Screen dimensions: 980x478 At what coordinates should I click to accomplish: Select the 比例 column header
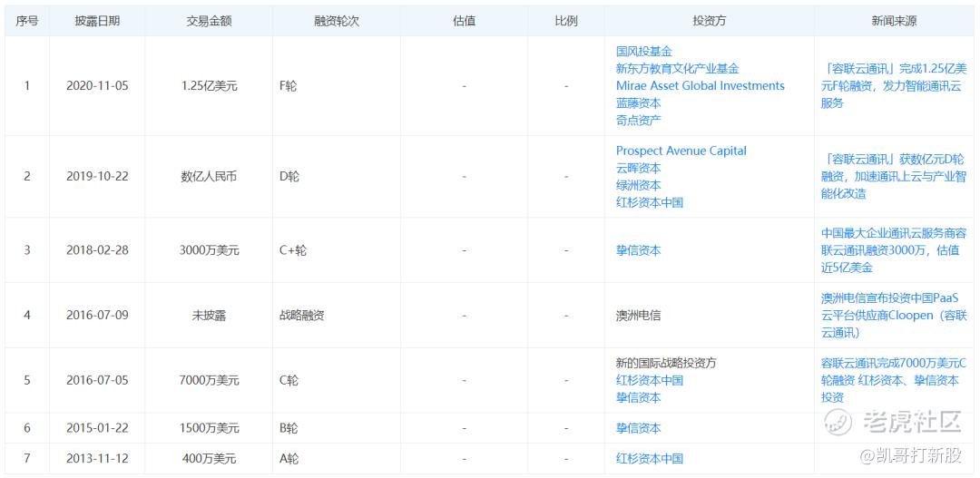(566, 21)
